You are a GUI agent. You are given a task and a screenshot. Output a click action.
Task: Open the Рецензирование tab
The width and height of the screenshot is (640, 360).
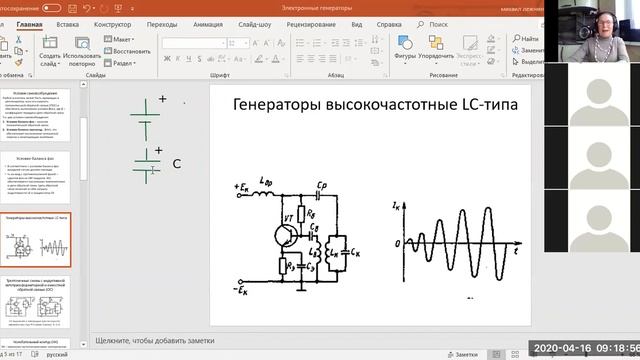pyautogui.click(x=311, y=24)
